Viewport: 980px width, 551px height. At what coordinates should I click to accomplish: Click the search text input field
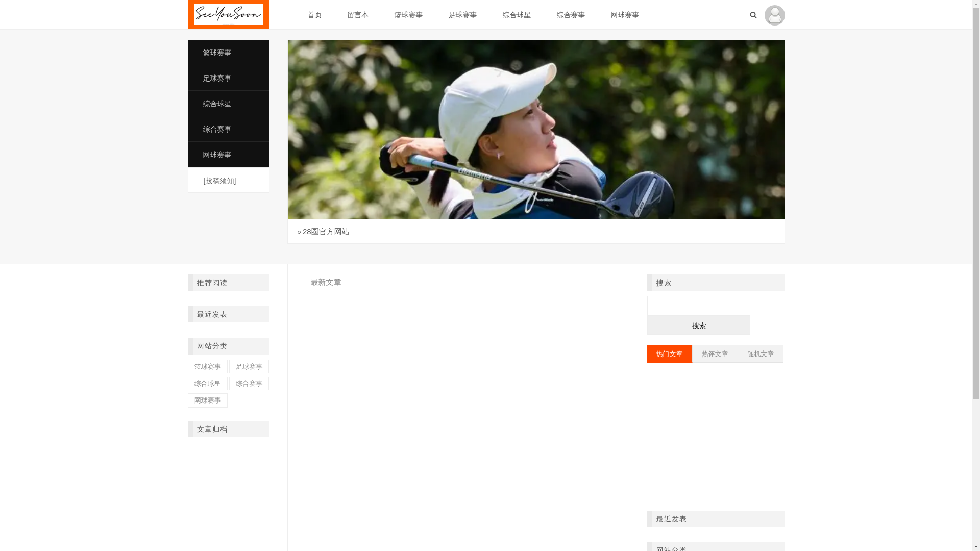[698, 306]
